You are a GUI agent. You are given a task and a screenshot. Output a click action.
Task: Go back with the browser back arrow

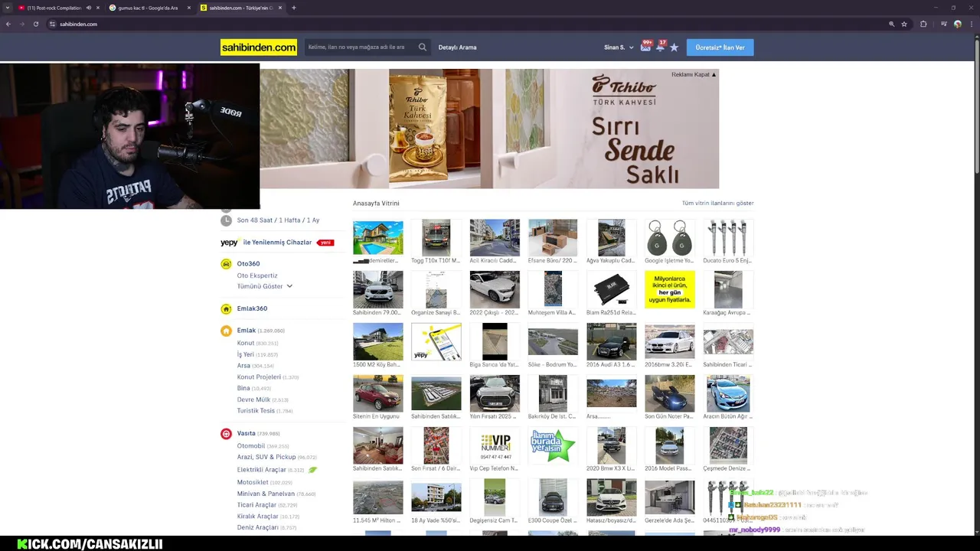8,24
